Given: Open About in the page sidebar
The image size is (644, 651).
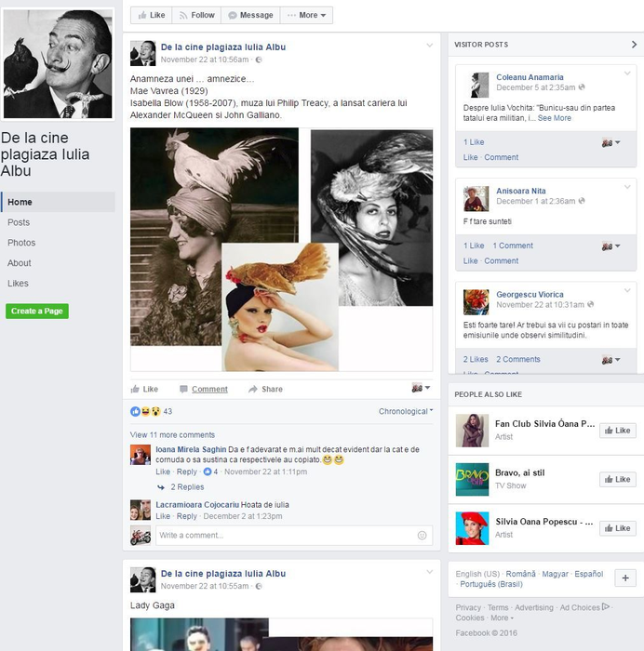Looking at the screenshot, I should coord(20,263).
